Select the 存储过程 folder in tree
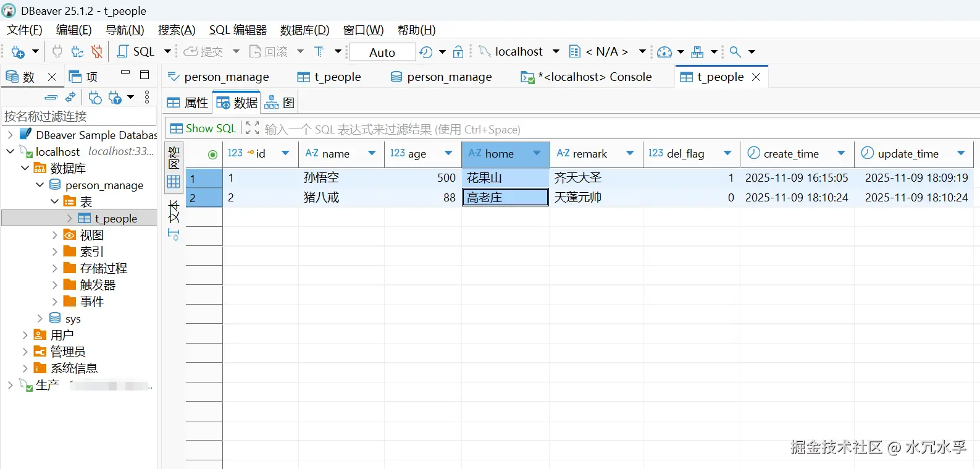 click(x=103, y=269)
